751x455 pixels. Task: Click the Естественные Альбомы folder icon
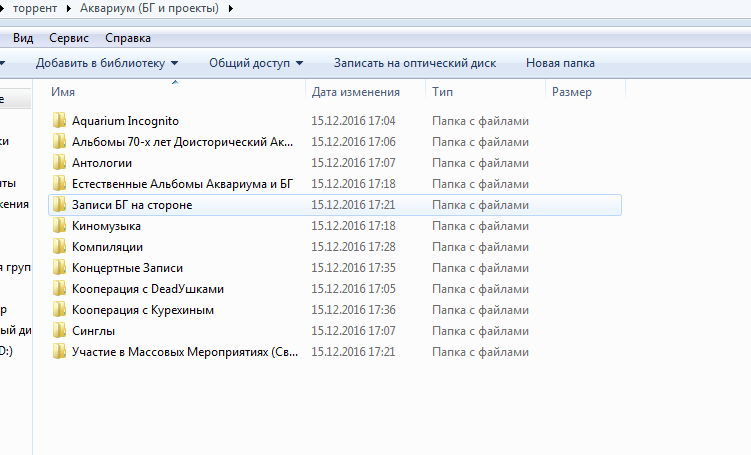pyautogui.click(x=59, y=183)
